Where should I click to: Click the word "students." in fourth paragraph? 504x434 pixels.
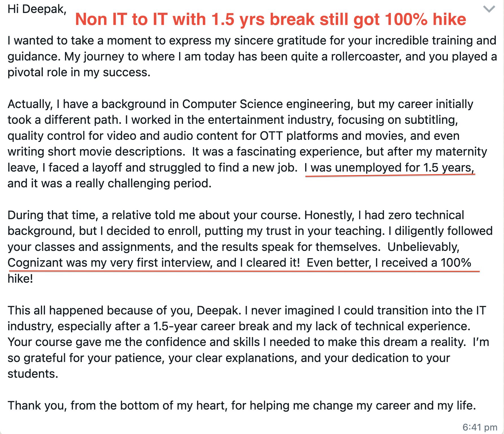pos(33,374)
